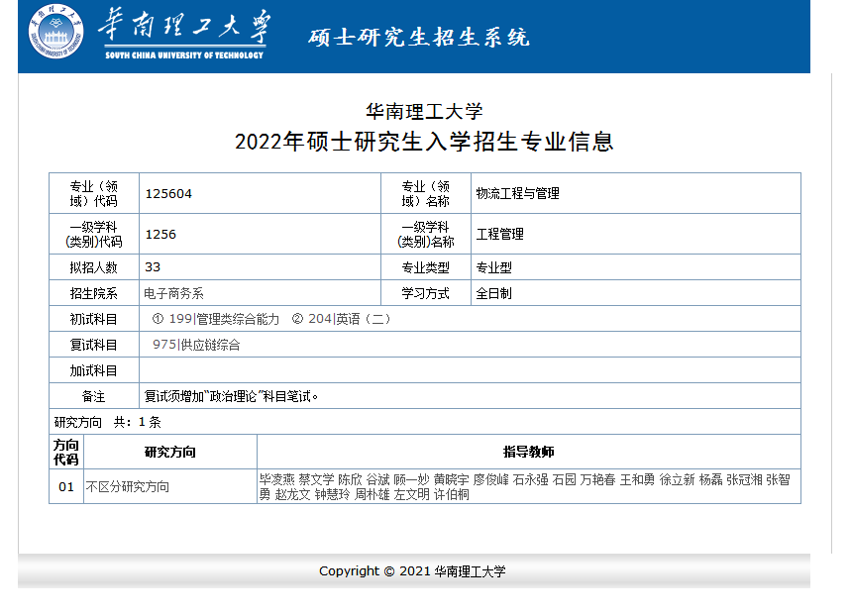Select direction code 01
This screenshot has width=851, height=616.
click(x=66, y=487)
